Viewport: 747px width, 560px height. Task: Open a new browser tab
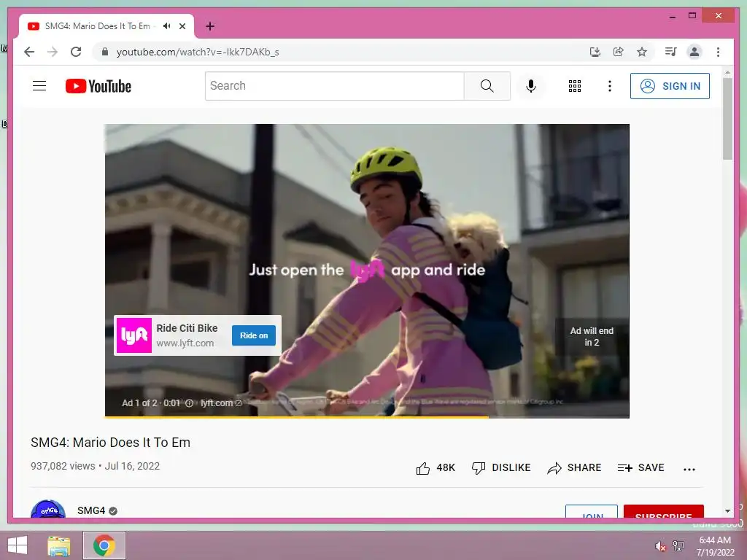tap(210, 26)
